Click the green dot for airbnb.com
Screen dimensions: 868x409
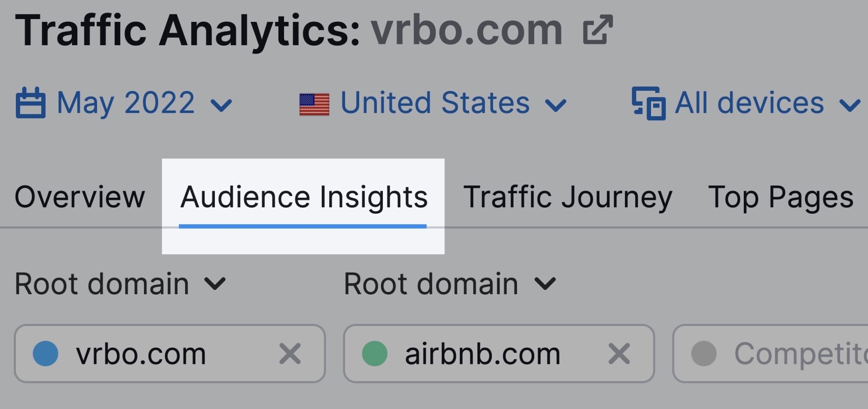point(375,354)
